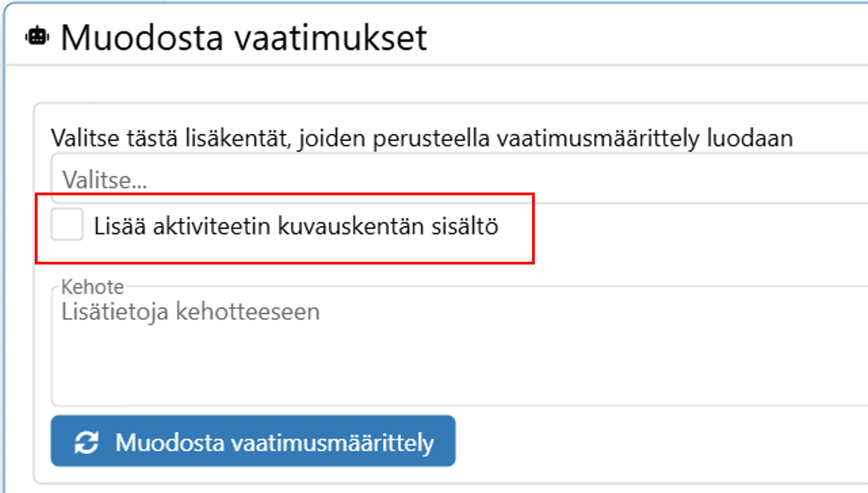Click the word kehotteeseen in the textarea placeholder
The image size is (868, 493).
[x=247, y=312]
